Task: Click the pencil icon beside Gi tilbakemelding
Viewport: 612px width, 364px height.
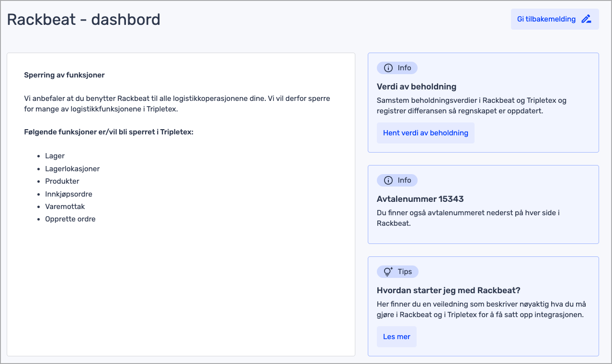Action: 586,19
